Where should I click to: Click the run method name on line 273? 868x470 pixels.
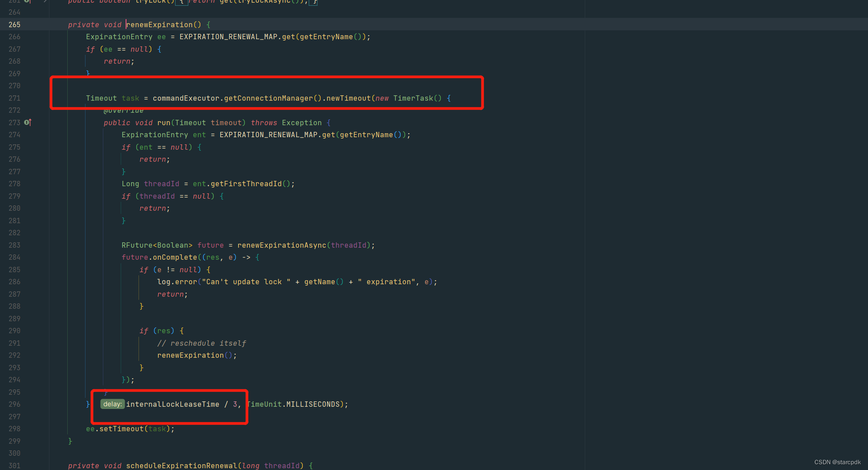click(x=164, y=123)
